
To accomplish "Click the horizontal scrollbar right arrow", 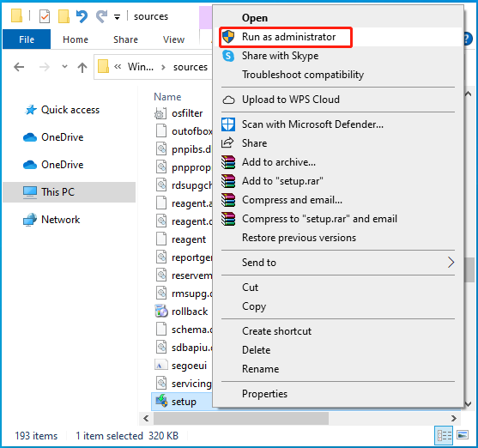I will [x=454, y=418].
